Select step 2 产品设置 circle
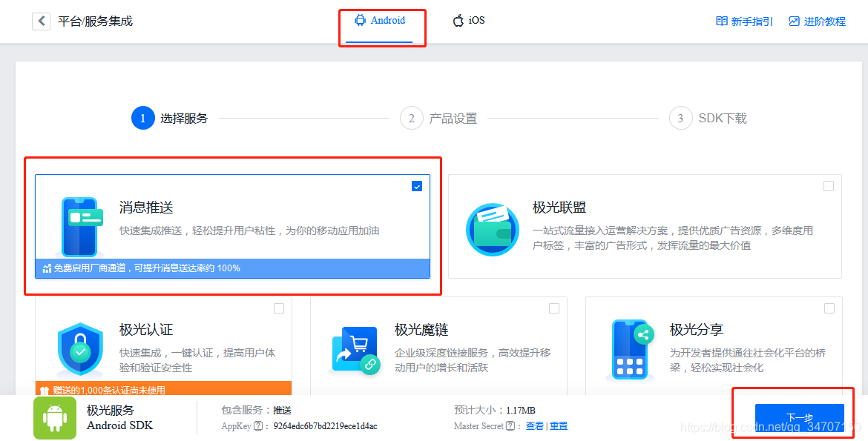Image resolution: width=868 pixels, height=441 pixels. click(411, 118)
